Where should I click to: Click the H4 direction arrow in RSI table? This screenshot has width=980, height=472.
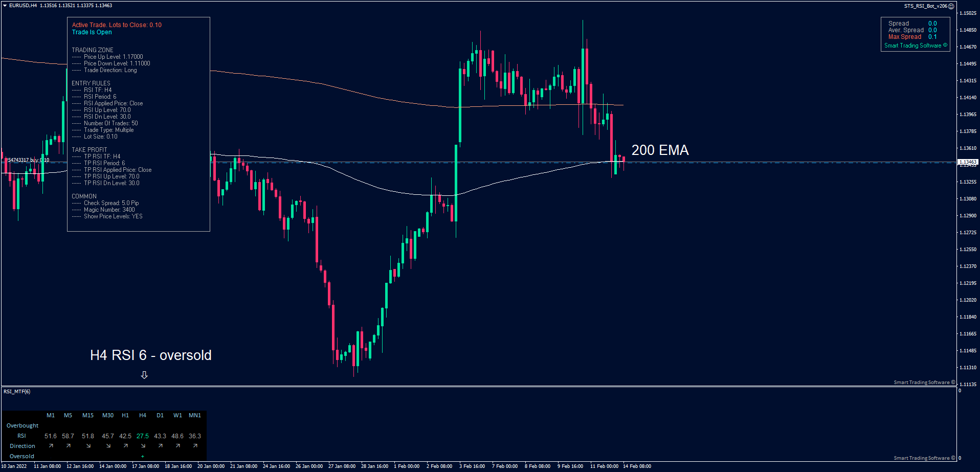(143, 446)
